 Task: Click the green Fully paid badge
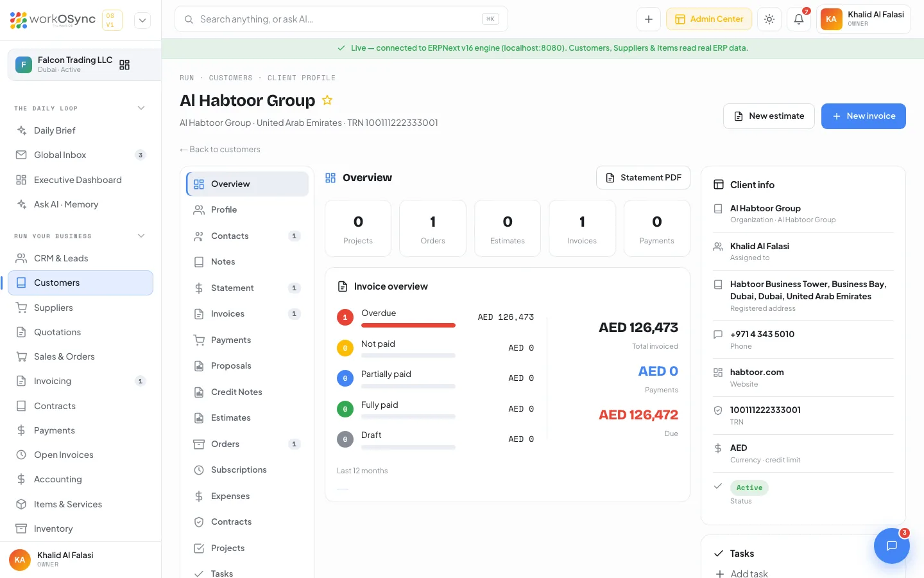(345, 409)
